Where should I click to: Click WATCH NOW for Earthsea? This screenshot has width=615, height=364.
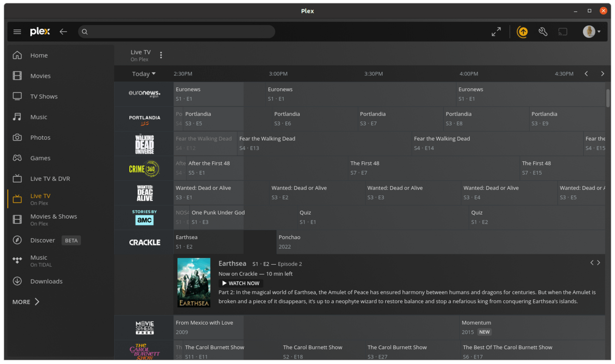tap(241, 283)
